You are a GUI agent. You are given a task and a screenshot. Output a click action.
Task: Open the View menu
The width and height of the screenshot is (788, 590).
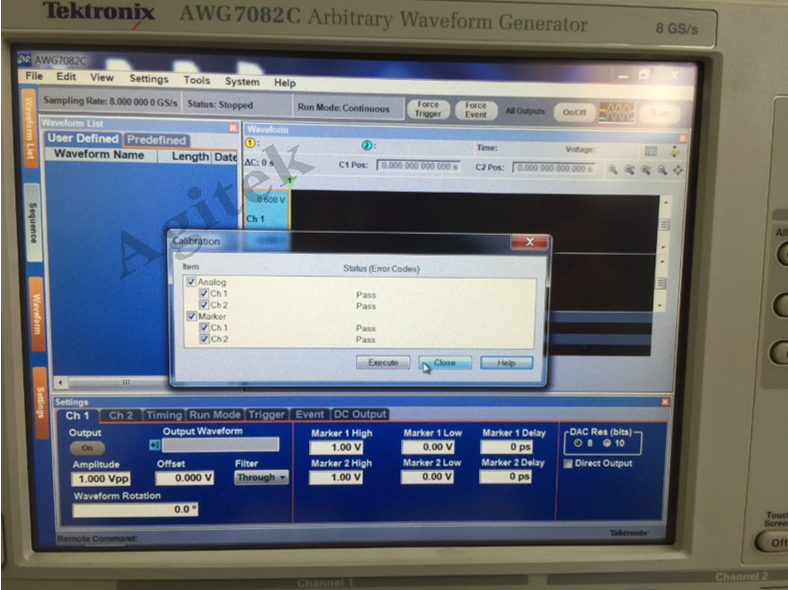102,77
